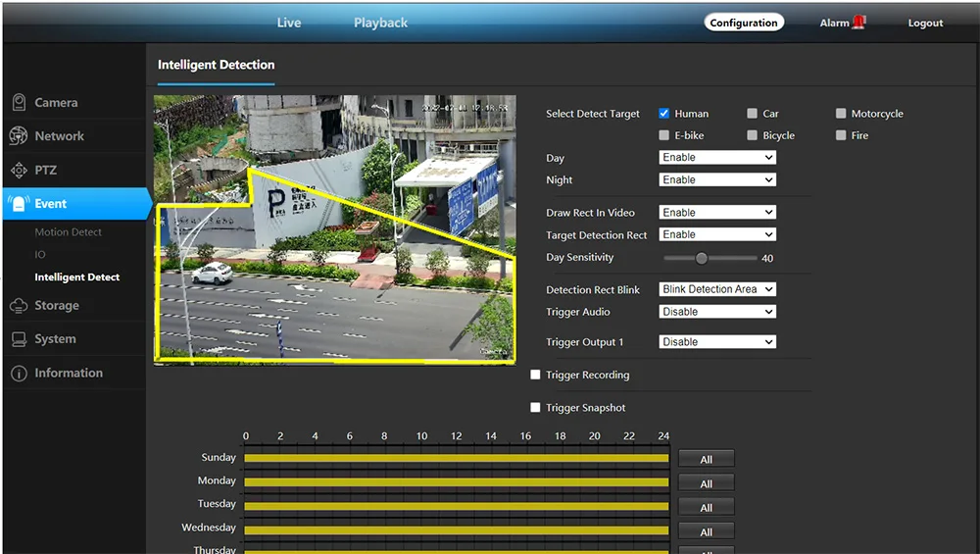Open the Detection Rect Blink dropdown
980x554 pixels.
point(717,289)
